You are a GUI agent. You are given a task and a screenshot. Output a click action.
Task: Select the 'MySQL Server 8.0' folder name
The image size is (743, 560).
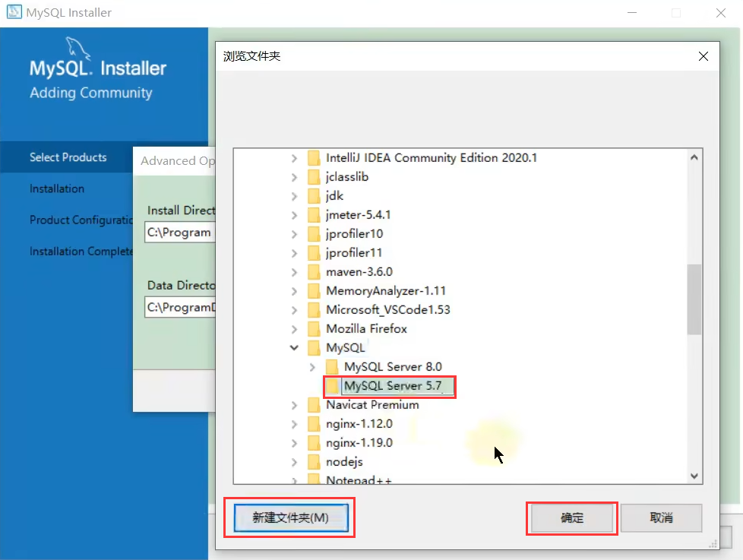click(393, 367)
